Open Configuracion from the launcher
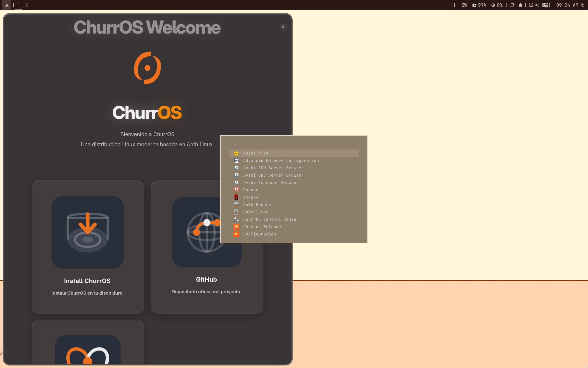The image size is (588, 368). 294,234
